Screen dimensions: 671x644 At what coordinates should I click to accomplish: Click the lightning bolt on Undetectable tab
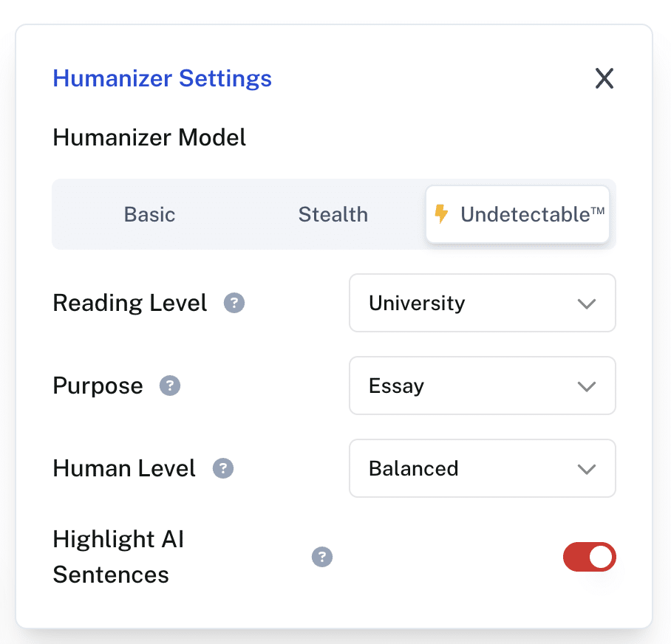pyautogui.click(x=441, y=214)
